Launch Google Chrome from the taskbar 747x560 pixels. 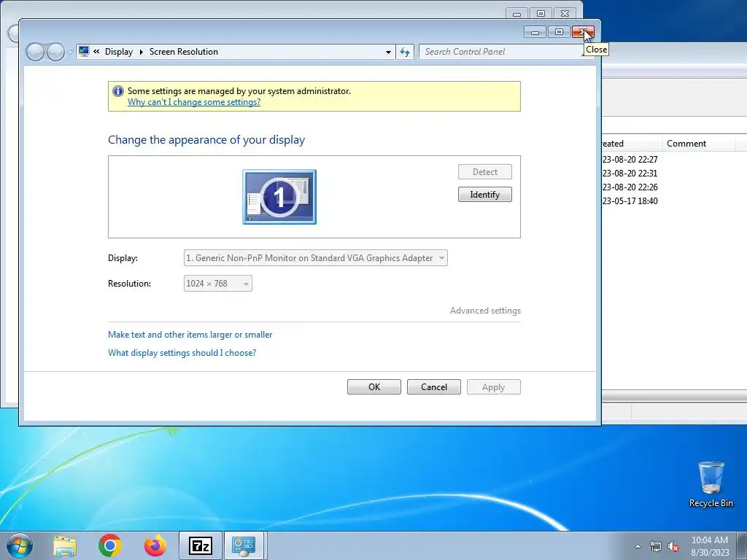pyautogui.click(x=110, y=545)
